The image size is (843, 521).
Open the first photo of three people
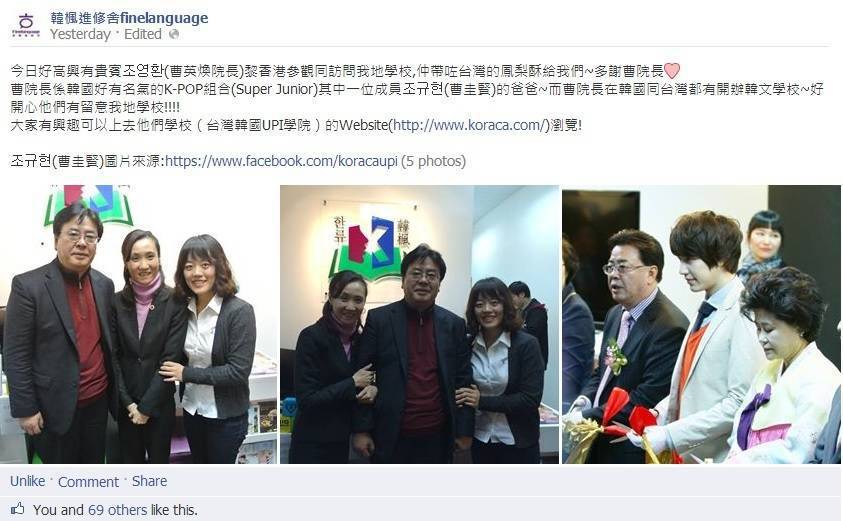point(138,324)
